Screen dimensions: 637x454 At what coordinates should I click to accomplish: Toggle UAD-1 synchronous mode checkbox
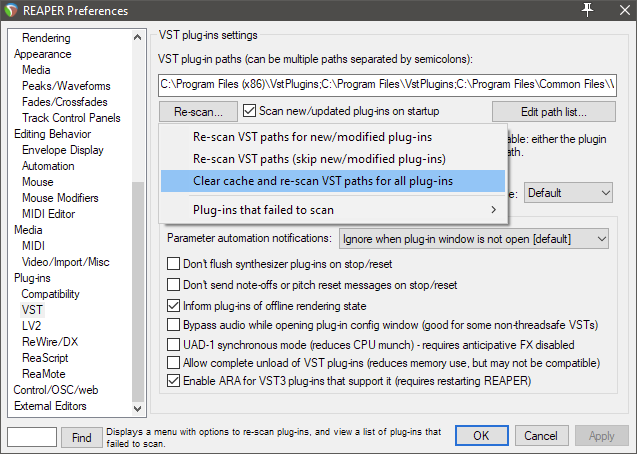pyautogui.click(x=173, y=345)
